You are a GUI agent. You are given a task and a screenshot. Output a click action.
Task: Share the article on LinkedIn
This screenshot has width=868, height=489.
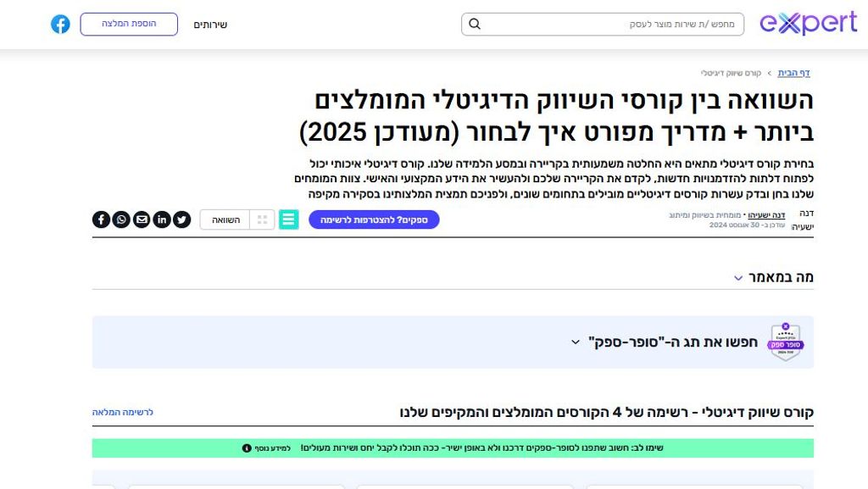[162, 219]
